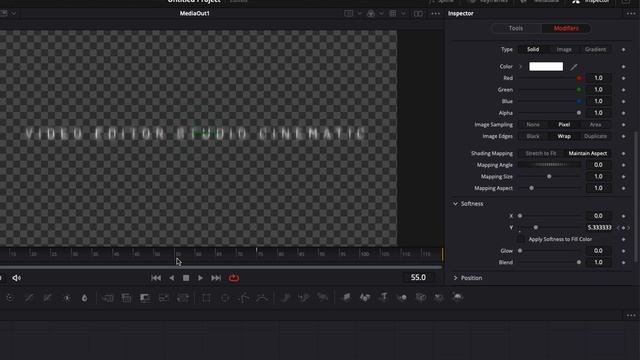
Task: Select Gradient shading type
Action: tap(595, 49)
